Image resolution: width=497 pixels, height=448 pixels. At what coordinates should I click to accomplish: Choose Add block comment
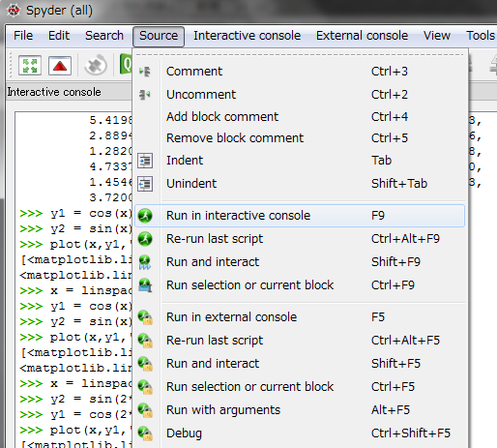300,117
